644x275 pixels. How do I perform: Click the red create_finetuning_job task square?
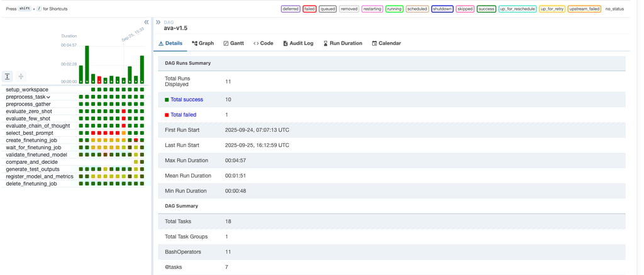click(136, 140)
